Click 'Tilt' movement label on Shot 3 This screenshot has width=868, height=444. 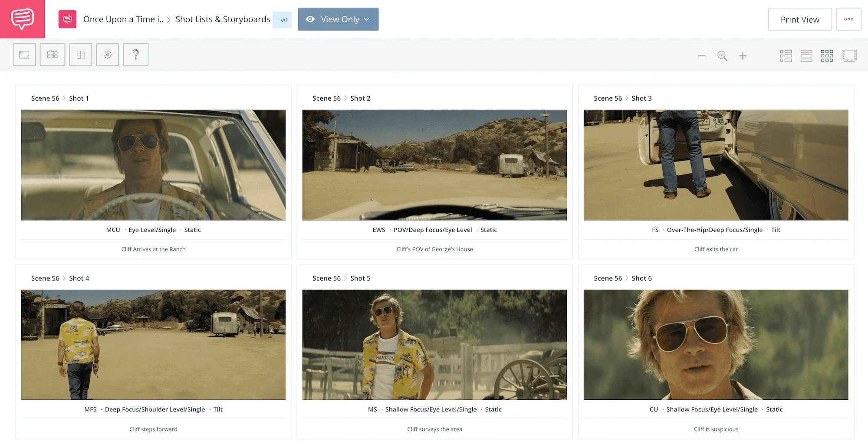point(776,230)
